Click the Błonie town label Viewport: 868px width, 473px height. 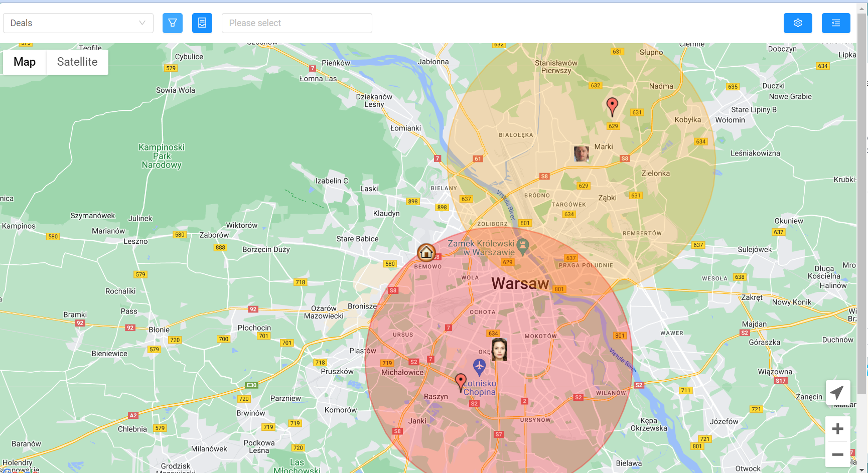click(159, 330)
